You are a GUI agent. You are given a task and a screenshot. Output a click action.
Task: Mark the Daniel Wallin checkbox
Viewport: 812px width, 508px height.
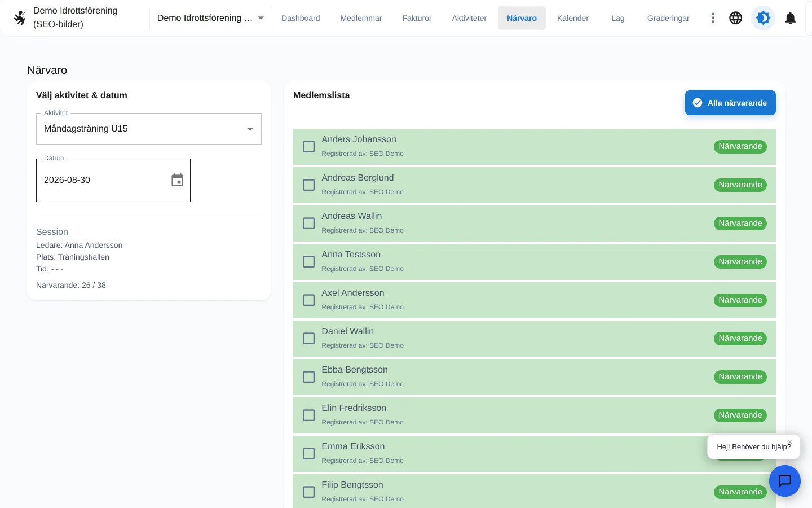point(309,339)
